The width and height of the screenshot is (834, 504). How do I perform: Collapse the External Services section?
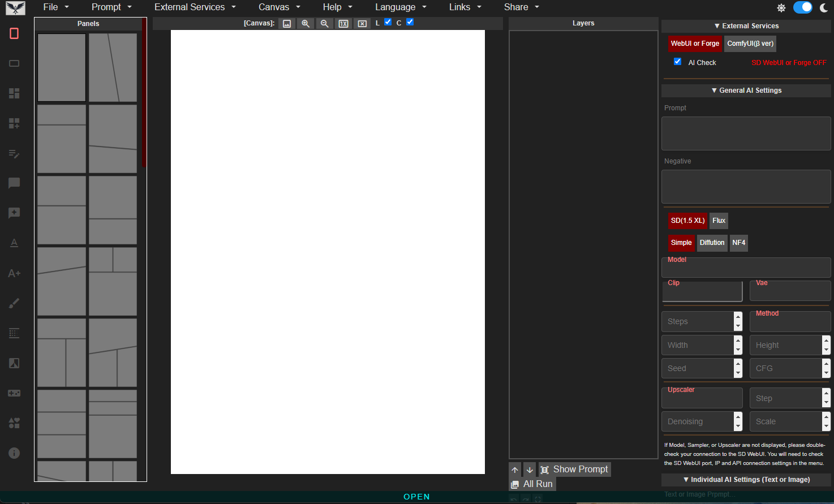(746, 26)
